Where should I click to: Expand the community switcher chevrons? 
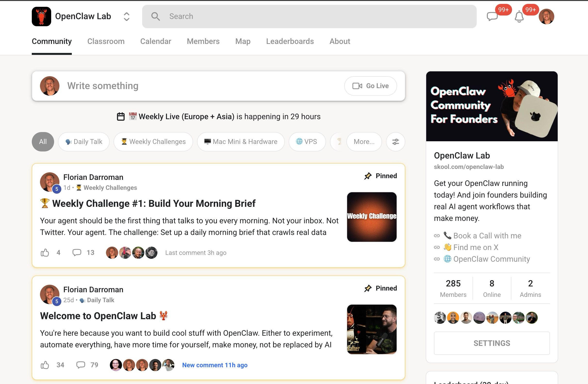tap(126, 17)
